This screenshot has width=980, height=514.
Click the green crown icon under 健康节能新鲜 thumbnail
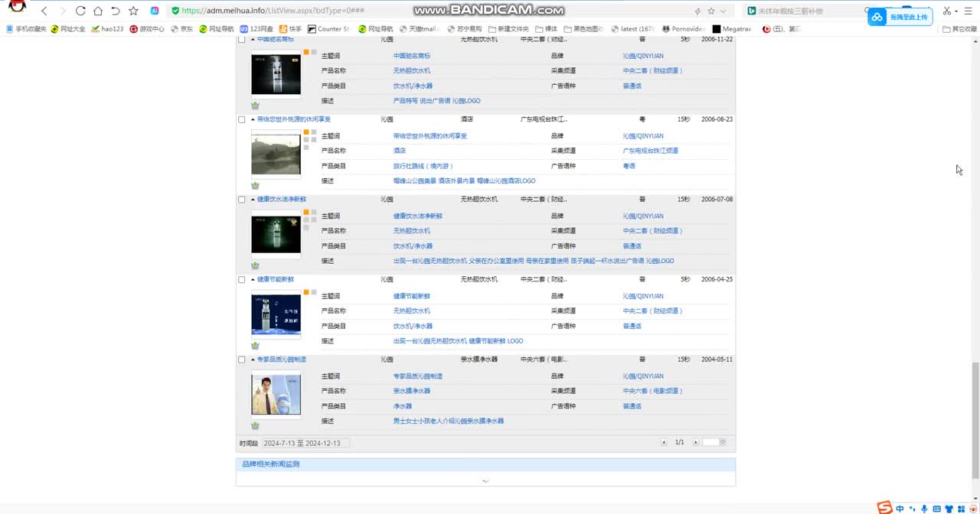click(255, 346)
